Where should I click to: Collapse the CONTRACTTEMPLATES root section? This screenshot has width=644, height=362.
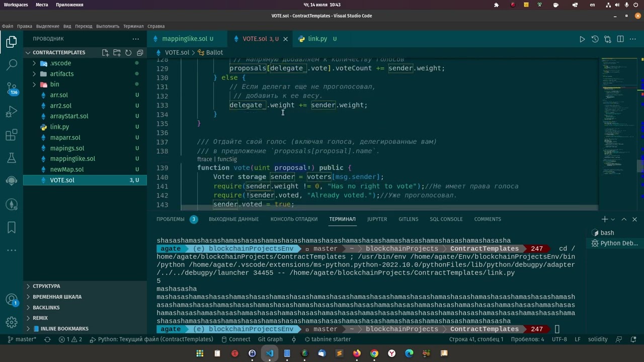[29, 53]
